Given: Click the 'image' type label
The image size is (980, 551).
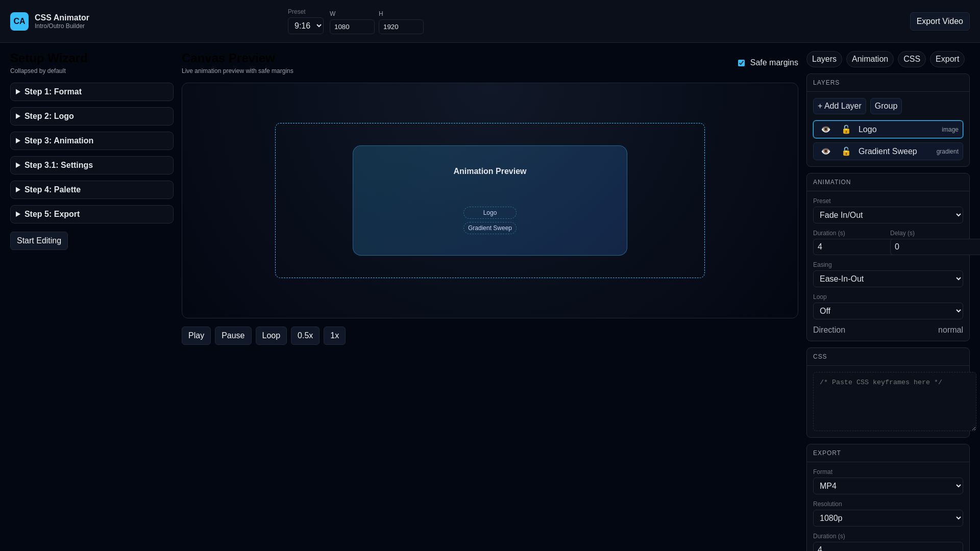Looking at the screenshot, I should (x=950, y=130).
